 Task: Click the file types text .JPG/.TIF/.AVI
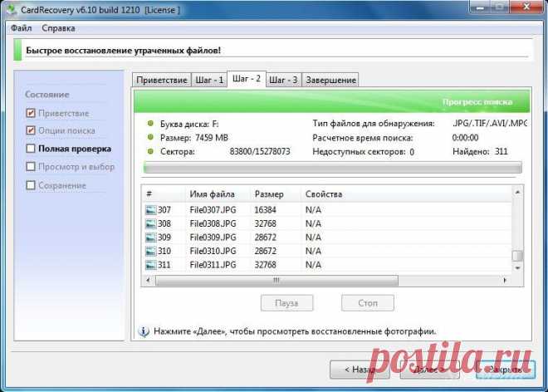pos(489,123)
